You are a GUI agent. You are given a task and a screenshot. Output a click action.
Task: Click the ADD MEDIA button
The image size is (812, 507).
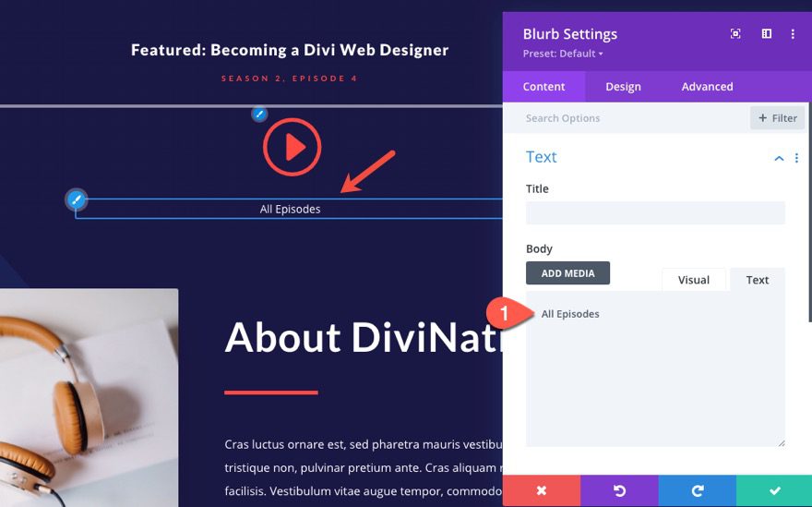(567, 273)
